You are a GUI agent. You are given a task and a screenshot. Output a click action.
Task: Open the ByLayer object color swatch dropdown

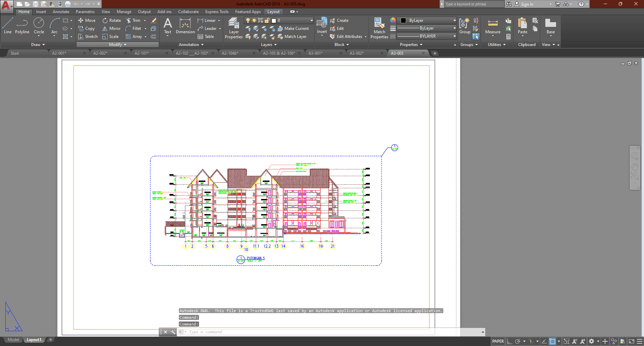click(427, 20)
